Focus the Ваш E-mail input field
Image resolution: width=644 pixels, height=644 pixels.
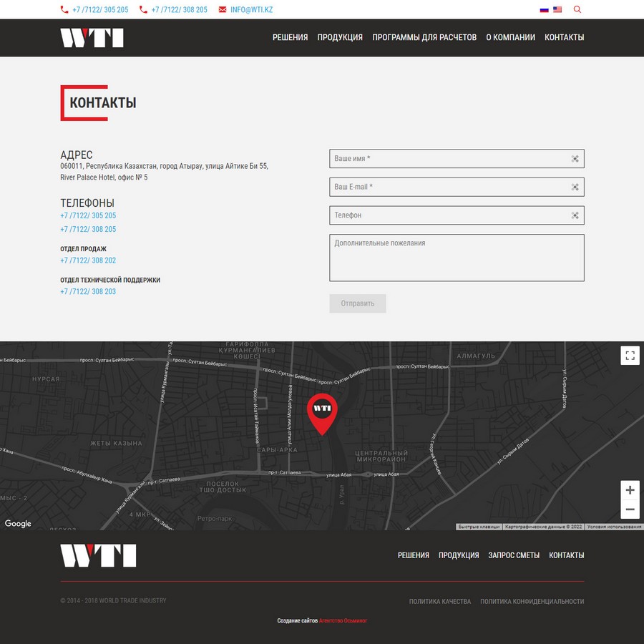coord(457,187)
